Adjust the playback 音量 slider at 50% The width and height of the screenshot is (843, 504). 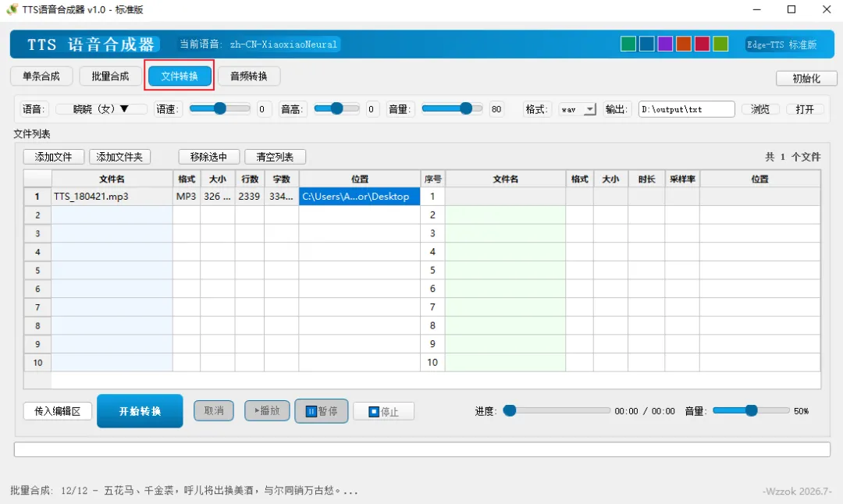click(751, 410)
